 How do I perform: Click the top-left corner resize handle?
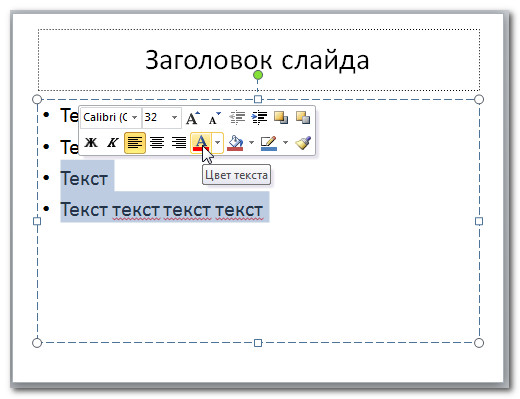click(x=37, y=99)
